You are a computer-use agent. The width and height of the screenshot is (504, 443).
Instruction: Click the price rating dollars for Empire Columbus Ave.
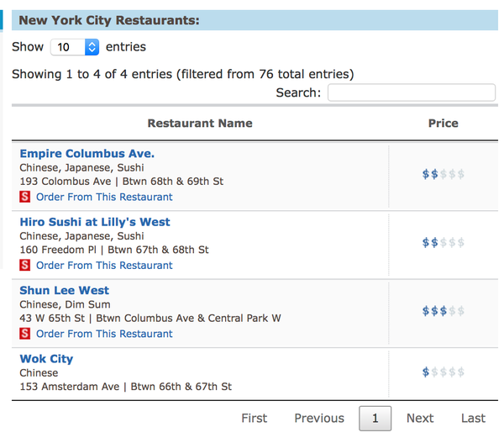click(443, 174)
